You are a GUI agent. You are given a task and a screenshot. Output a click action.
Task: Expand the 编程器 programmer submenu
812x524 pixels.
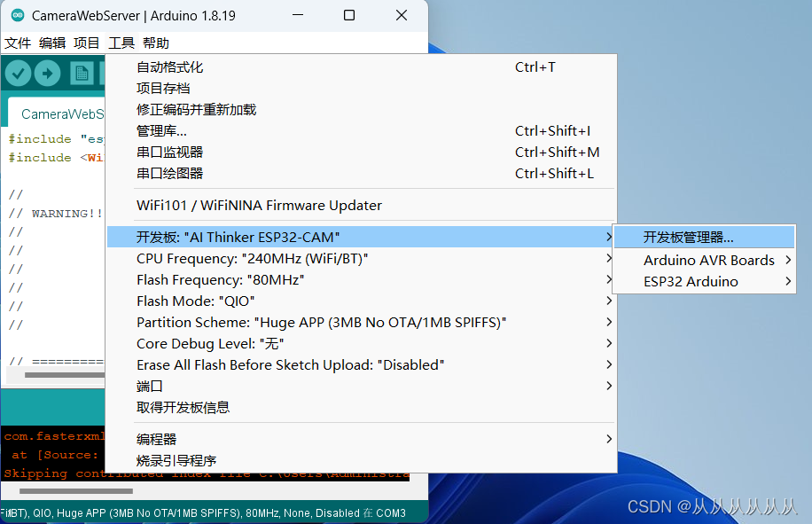pyautogui.click(x=362, y=439)
